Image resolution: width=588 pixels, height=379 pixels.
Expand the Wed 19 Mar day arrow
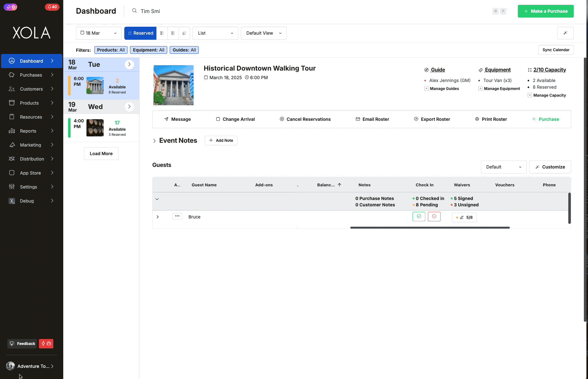click(x=129, y=107)
